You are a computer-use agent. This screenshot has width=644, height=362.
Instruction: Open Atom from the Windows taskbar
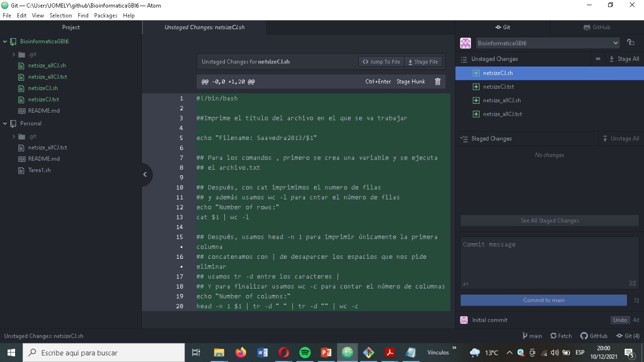(347, 352)
